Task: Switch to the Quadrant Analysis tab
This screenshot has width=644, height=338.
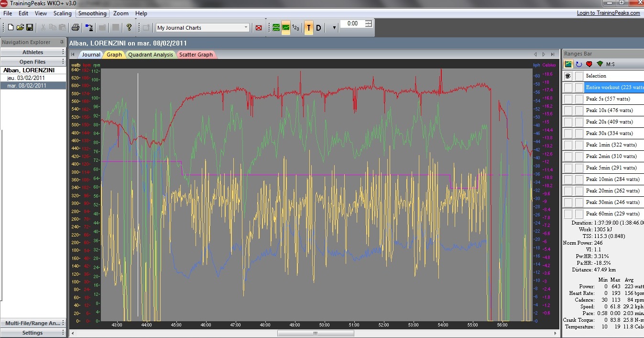Action: [150, 55]
